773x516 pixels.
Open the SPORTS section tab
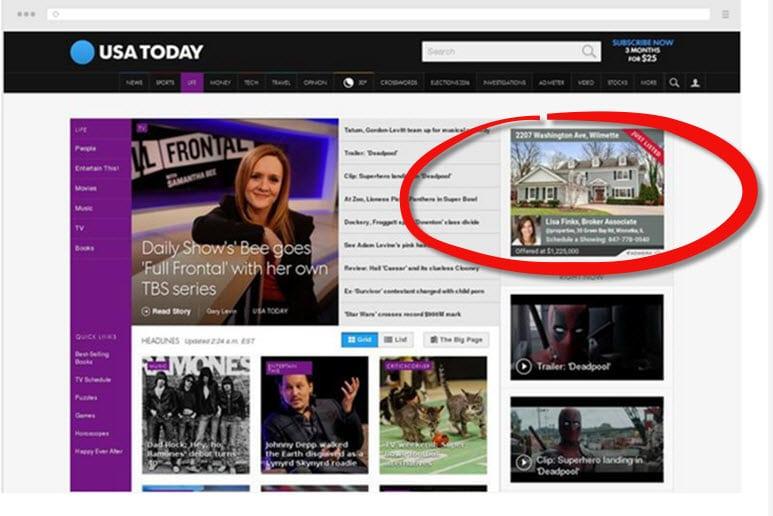[165, 83]
